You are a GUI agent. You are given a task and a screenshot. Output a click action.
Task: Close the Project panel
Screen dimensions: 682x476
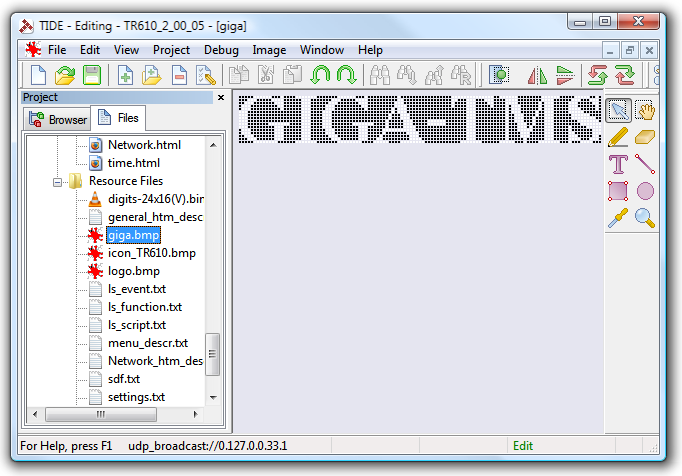[221, 98]
